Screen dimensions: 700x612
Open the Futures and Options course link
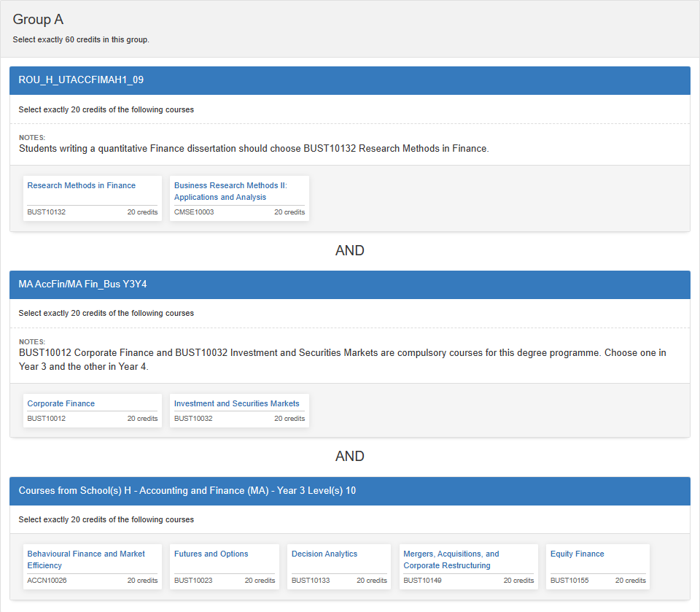[x=211, y=554]
